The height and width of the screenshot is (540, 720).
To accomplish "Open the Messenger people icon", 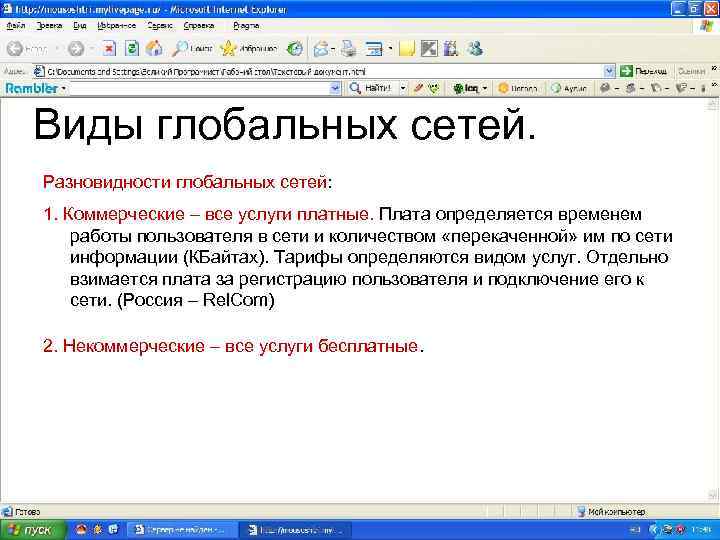I will coord(475,48).
